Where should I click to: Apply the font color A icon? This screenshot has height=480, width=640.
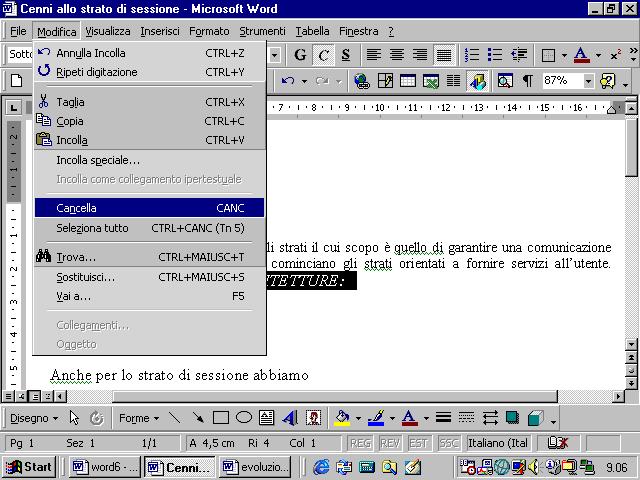[x=581, y=55]
